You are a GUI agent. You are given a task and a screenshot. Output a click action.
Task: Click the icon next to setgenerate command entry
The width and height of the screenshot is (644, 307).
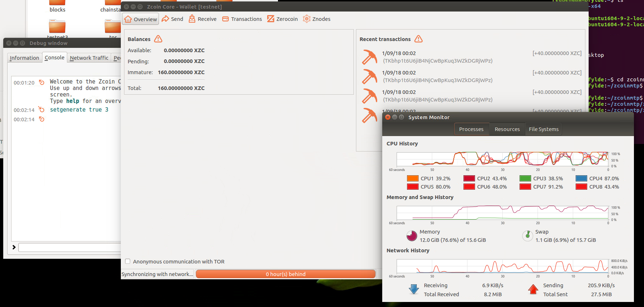[x=42, y=110]
